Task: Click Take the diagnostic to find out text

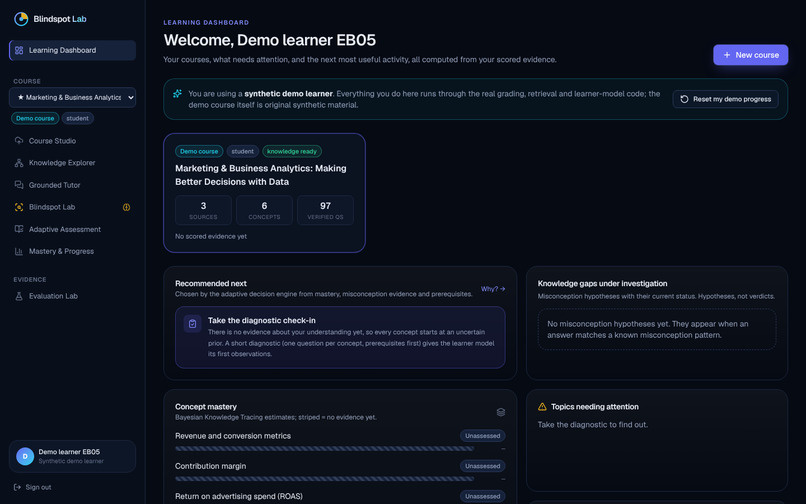Action: tap(593, 425)
